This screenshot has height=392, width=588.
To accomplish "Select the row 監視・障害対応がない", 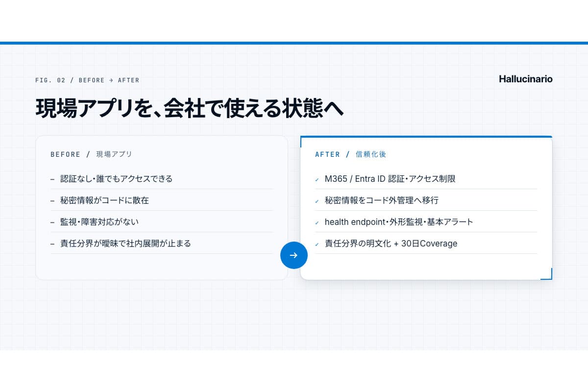I will tap(162, 222).
